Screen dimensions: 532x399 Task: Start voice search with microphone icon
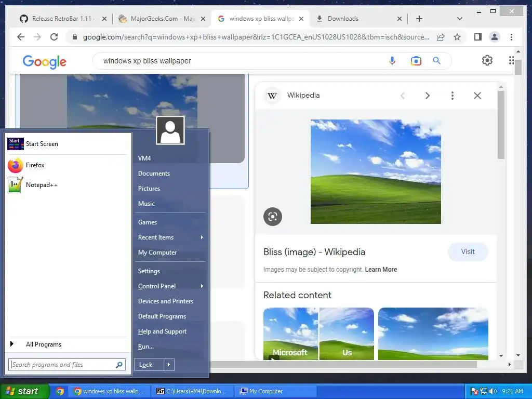(392, 61)
